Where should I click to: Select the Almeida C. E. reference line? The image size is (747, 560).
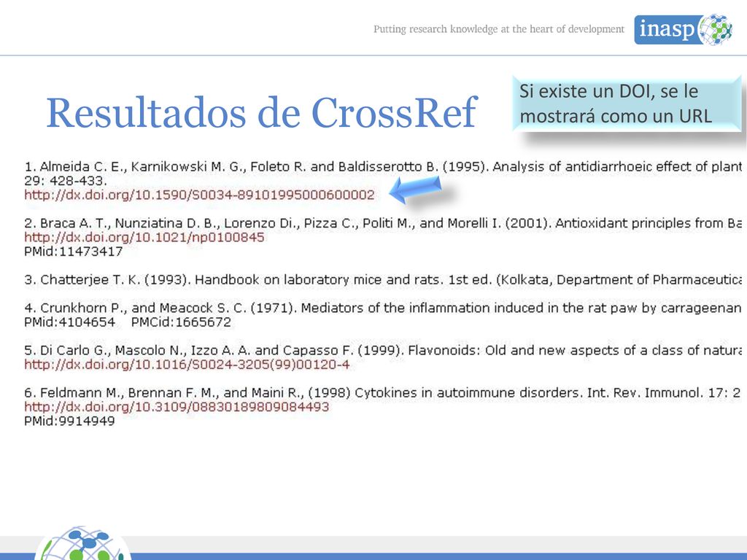click(x=383, y=167)
